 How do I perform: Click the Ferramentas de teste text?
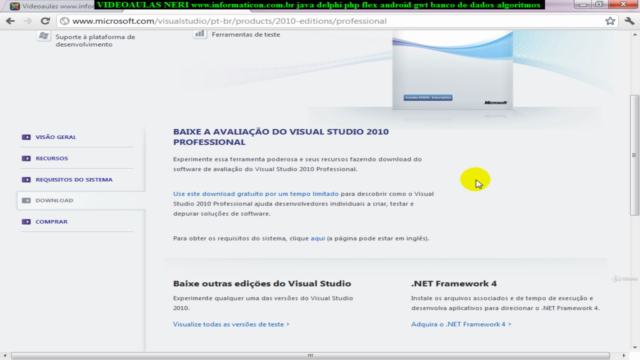pyautogui.click(x=246, y=35)
